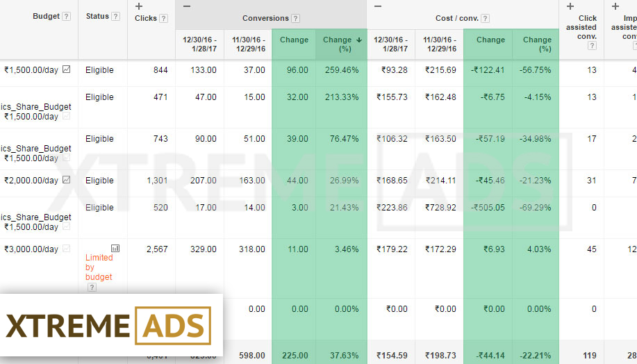Open the Clicks column help icon
Image resolution: width=637 pixels, height=364 pixels.
pyautogui.click(x=163, y=18)
